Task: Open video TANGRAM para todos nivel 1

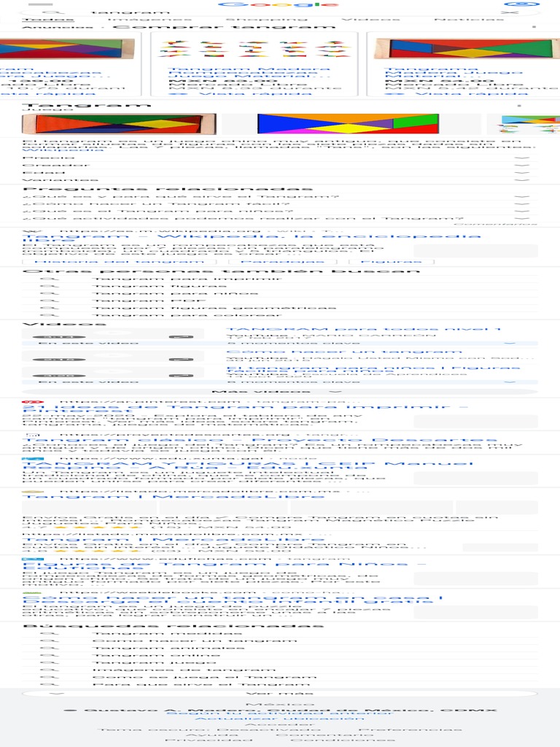Action: (x=364, y=329)
